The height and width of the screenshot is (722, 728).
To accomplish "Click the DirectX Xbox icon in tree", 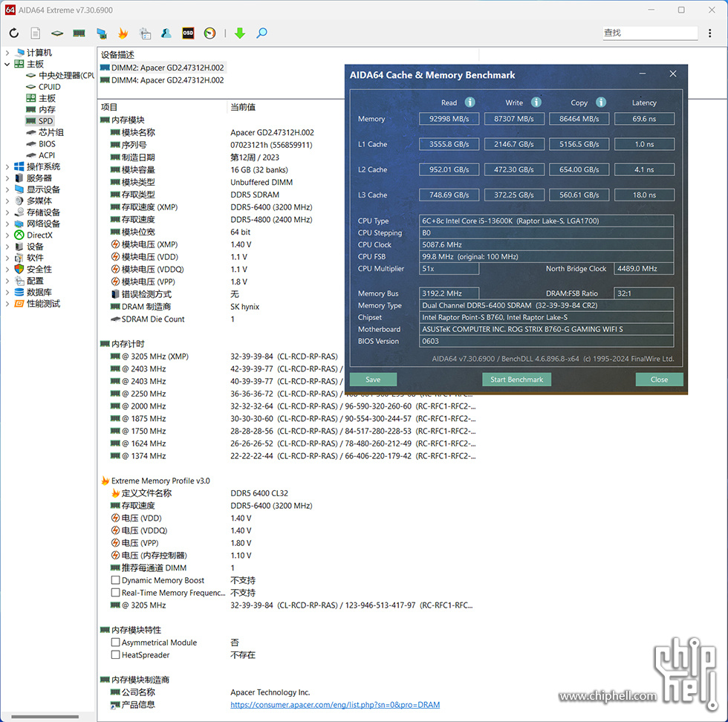I will 19,235.
